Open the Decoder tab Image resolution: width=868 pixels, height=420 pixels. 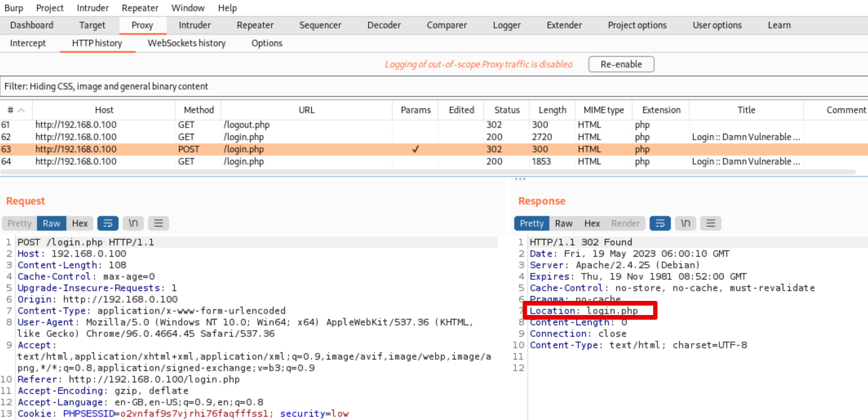click(x=384, y=25)
